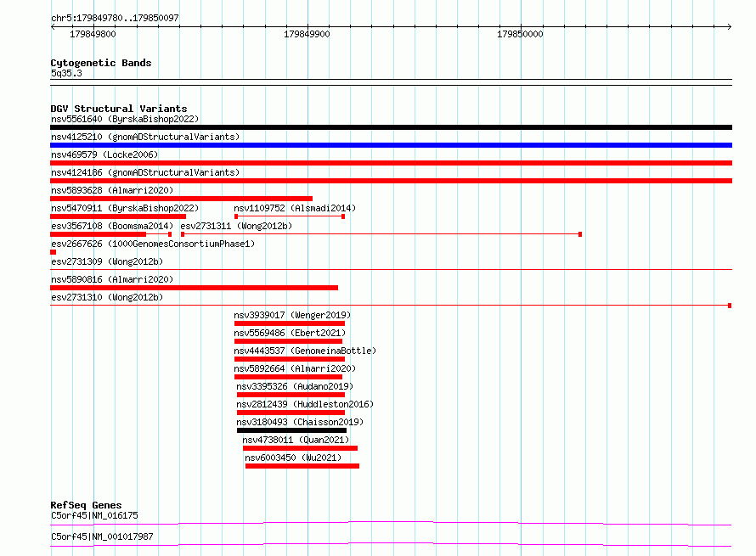This screenshot has width=756, height=556.
Task: Open the nsv469579 (Locke2006) label
Action: (104, 154)
